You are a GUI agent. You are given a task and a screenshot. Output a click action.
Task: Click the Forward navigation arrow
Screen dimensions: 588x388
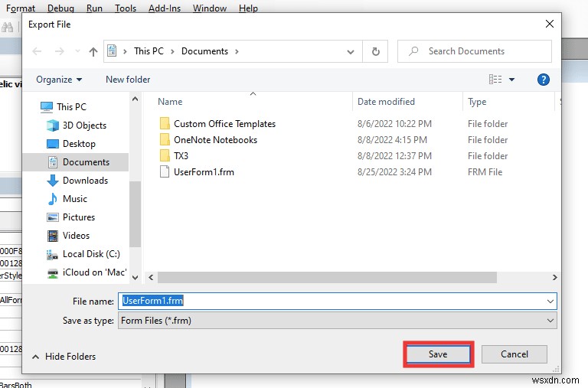click(59, 51)
